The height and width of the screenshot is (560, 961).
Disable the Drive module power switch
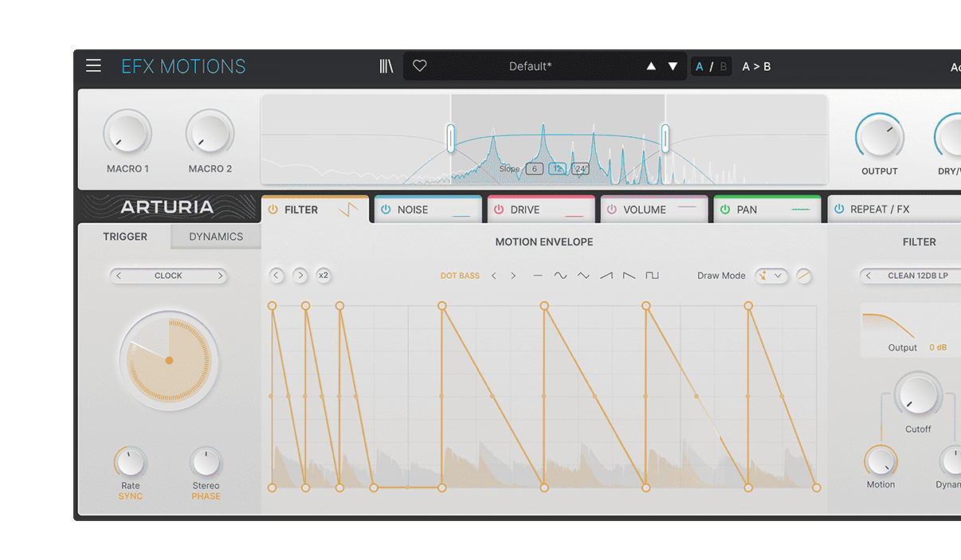(x=499, y=210)
